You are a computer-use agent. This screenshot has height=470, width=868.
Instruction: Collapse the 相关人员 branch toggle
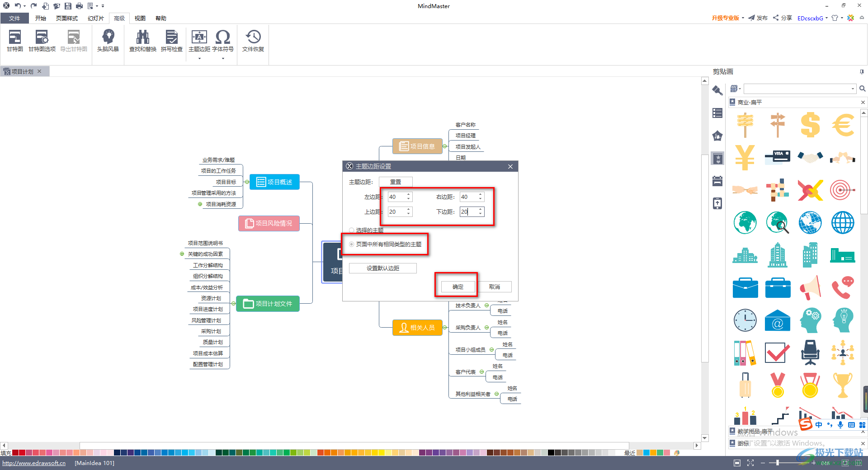coord(445,328)
